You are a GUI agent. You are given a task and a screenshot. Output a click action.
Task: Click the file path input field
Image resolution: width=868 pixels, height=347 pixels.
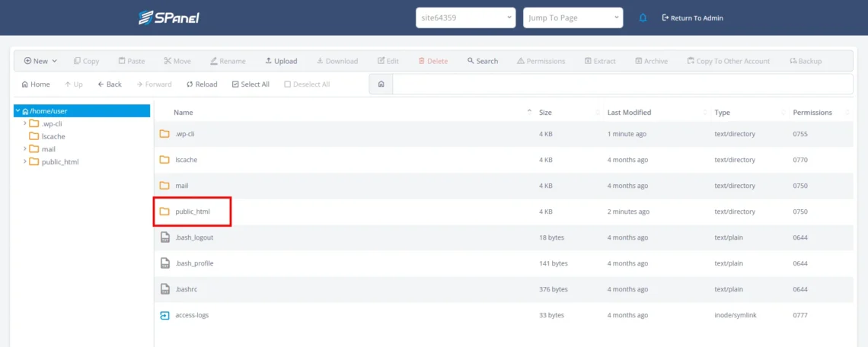tap(621, 84)
